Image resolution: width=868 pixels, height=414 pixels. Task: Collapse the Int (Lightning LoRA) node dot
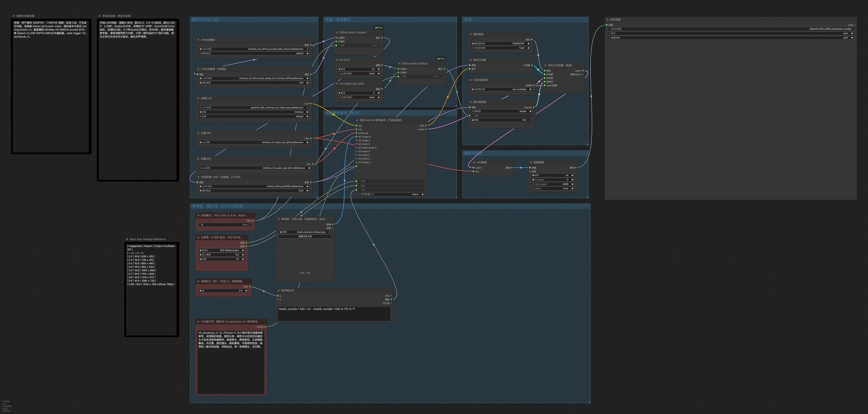(337, 84)
